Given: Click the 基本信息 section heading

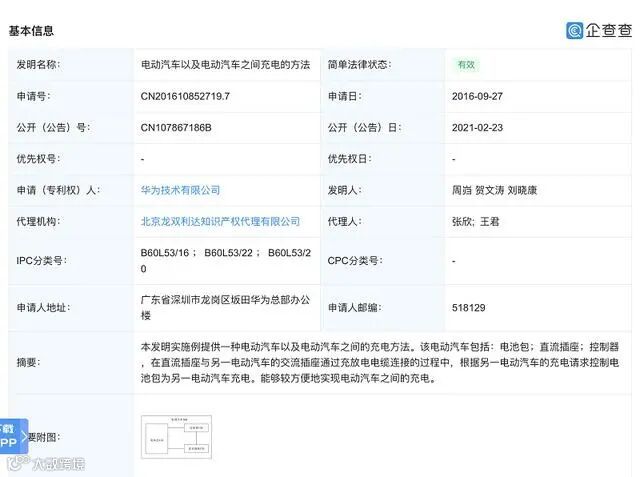Looking at the screenshot, I should click(x=31, y=31).
